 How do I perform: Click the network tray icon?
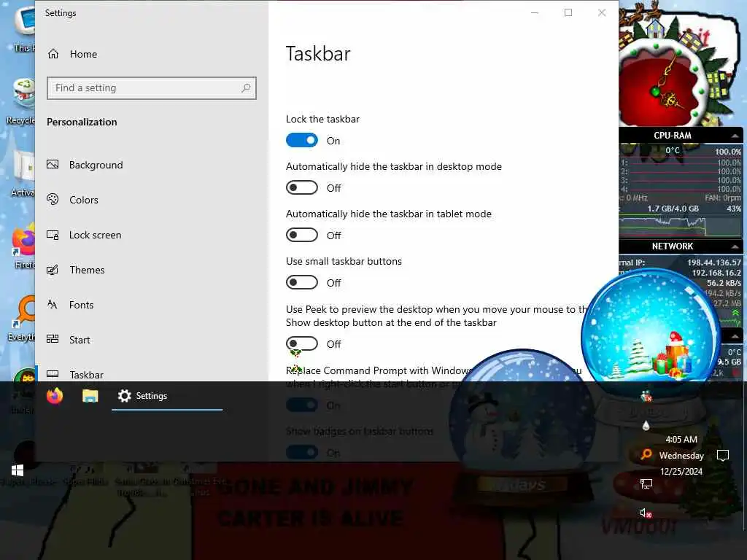pyautogui.click(x=646, y=484)
